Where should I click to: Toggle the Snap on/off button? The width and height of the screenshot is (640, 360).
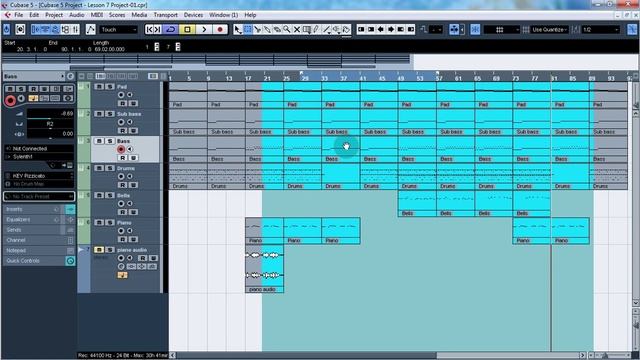[475, 29]
